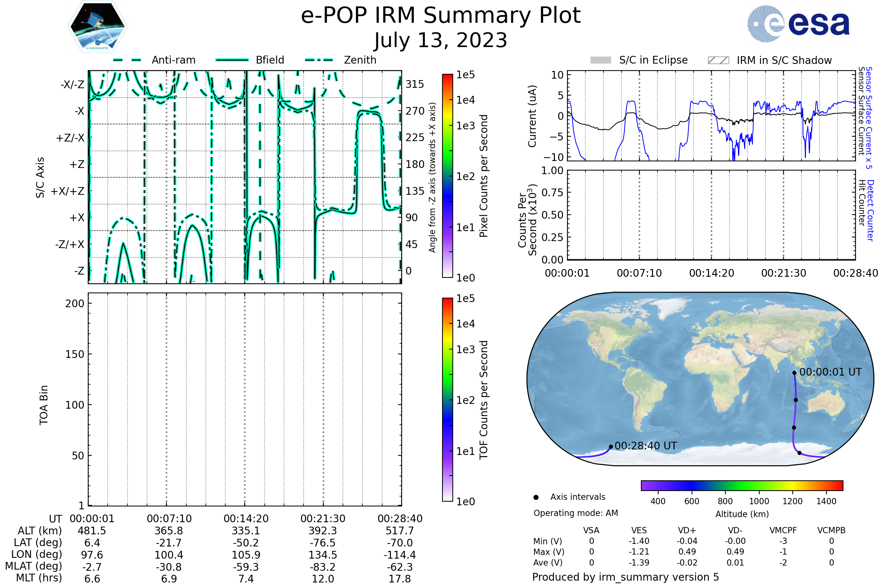Click the Bfield solid legend line

pyautogui.click(x=232, y=60)
